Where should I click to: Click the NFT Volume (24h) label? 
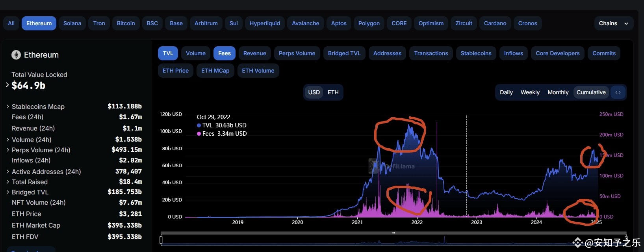(x=39, y=202)
